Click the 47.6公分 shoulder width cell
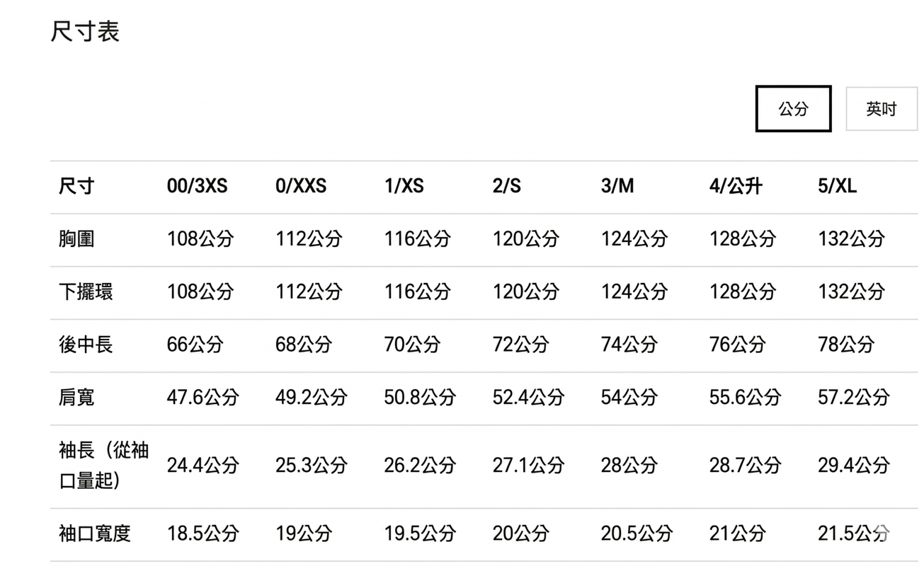This screenshot has width=924, height=566. click(x=203, y=398)
